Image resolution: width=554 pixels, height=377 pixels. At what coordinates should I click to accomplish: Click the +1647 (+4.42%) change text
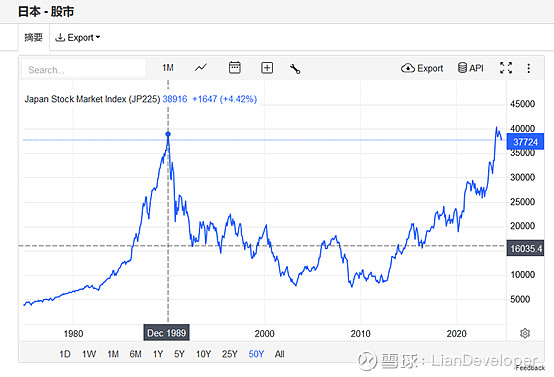(225, 99)
